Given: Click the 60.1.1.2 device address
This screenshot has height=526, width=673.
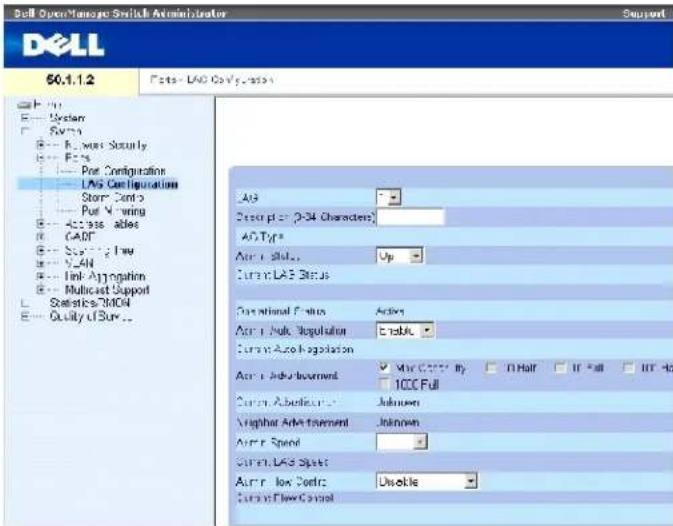Looking at the screenshot, I should tap(70, 80).
